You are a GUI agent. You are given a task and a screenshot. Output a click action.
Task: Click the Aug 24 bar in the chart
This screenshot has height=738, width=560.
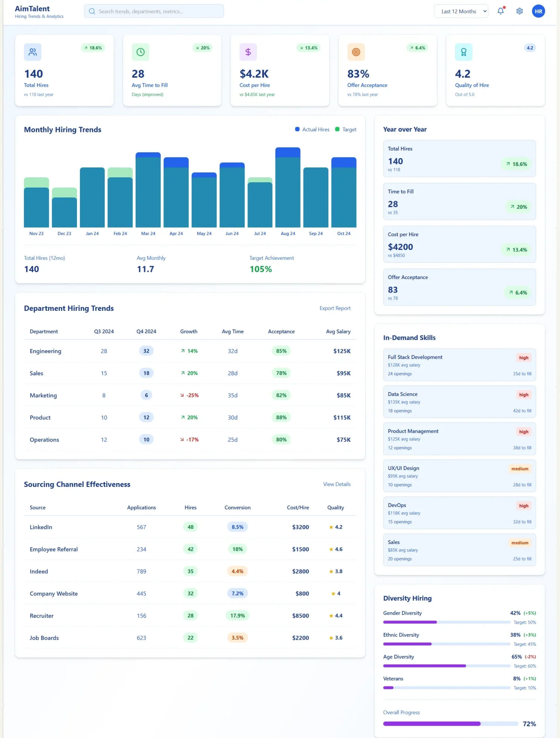pyautogui.click(x=288, y=187)
